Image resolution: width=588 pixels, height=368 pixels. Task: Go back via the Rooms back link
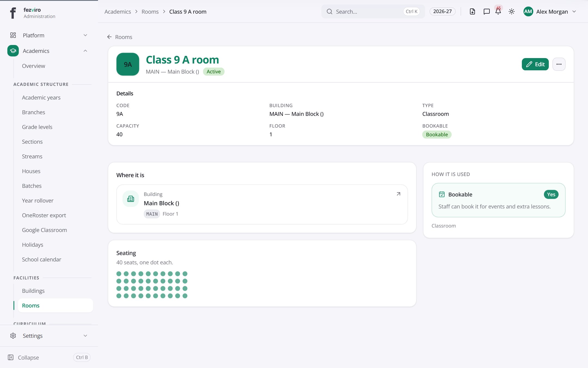[x=120, y=37]
